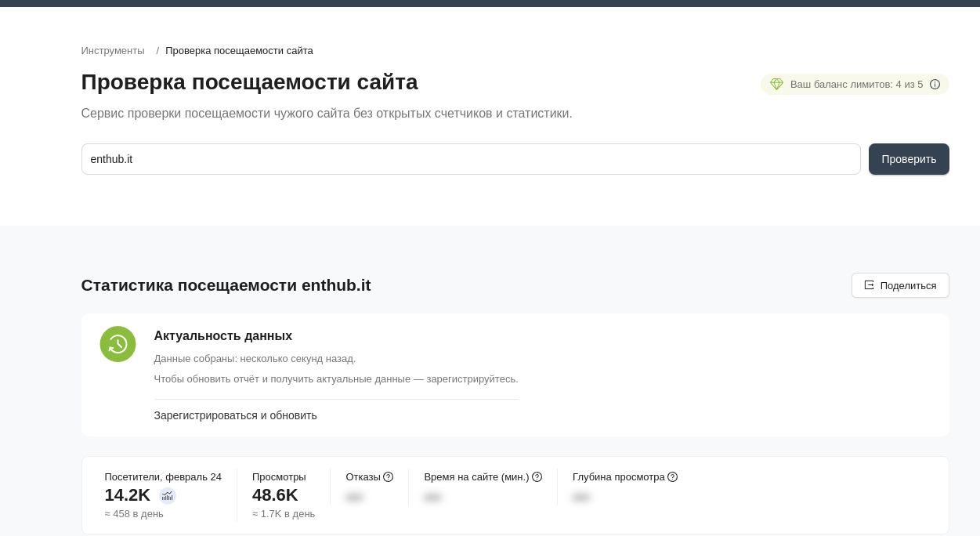980x536 pixels.
Task: Show help for Время на сайте metric
Action: 537,476
